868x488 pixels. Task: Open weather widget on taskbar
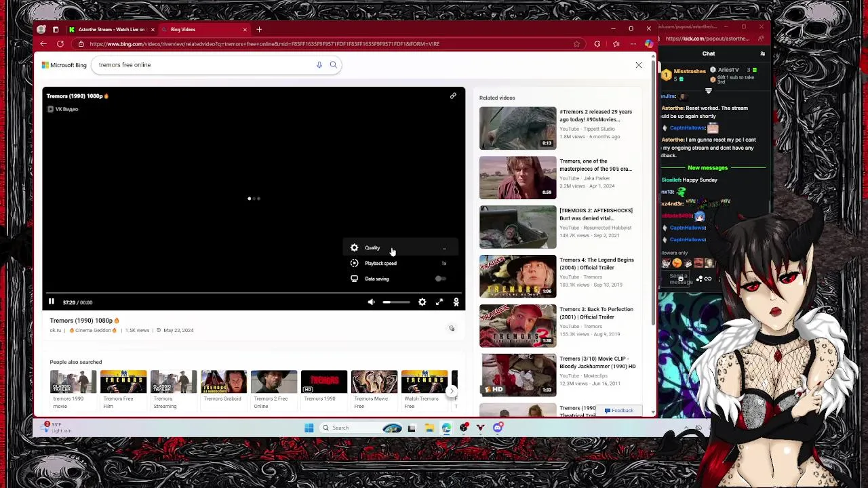pyautogui.click(x=57, y=428)
